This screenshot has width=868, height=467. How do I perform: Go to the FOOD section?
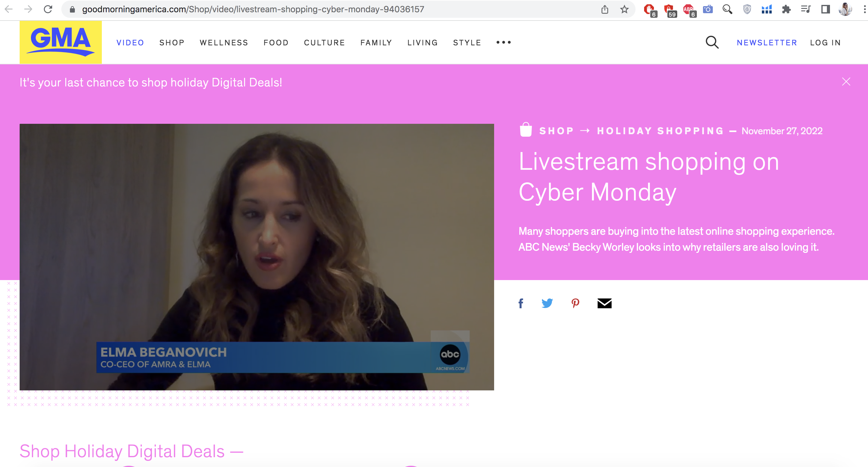point(276,43)
